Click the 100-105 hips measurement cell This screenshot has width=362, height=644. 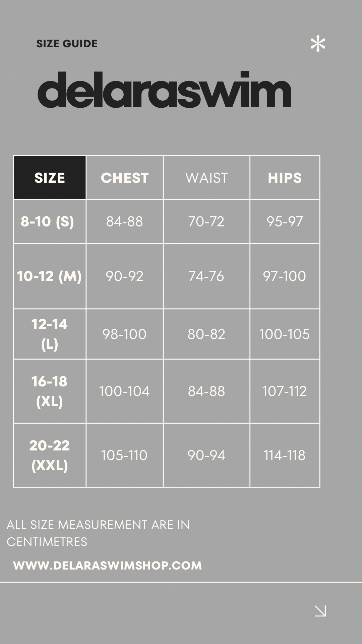click(x=284, y=334)
